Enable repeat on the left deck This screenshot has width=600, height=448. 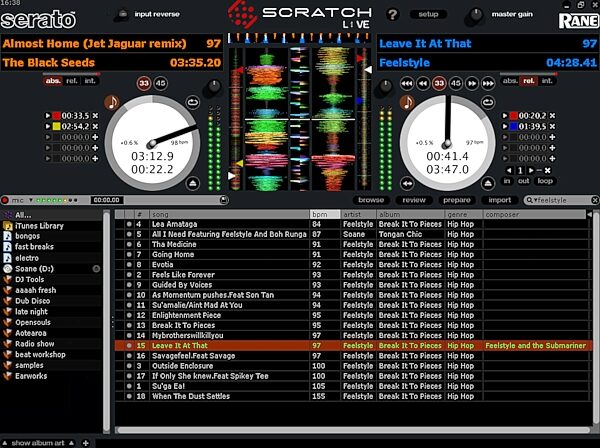[x=192, y=102]
